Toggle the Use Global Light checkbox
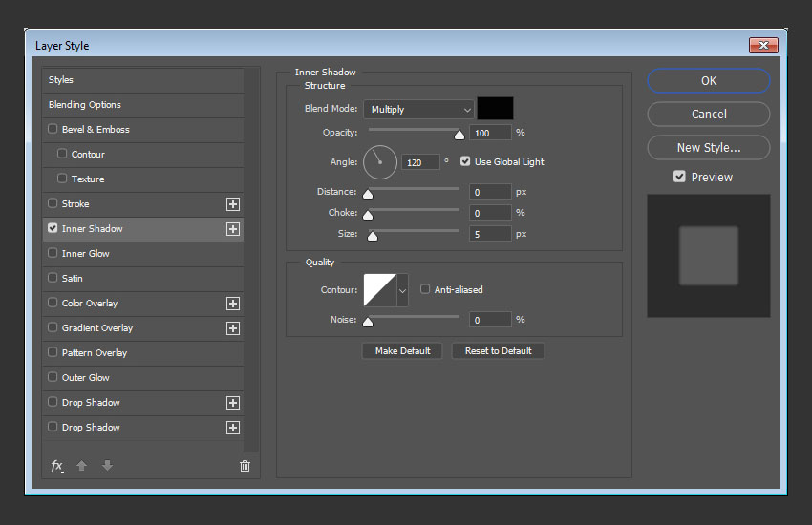The image size is (812, 525). [x=466, y=162]
